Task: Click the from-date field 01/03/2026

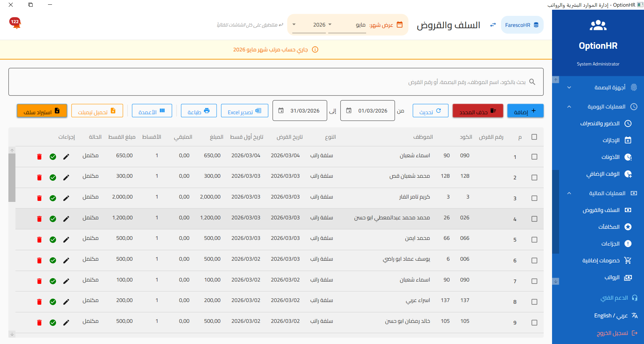Action: (367, 111)
